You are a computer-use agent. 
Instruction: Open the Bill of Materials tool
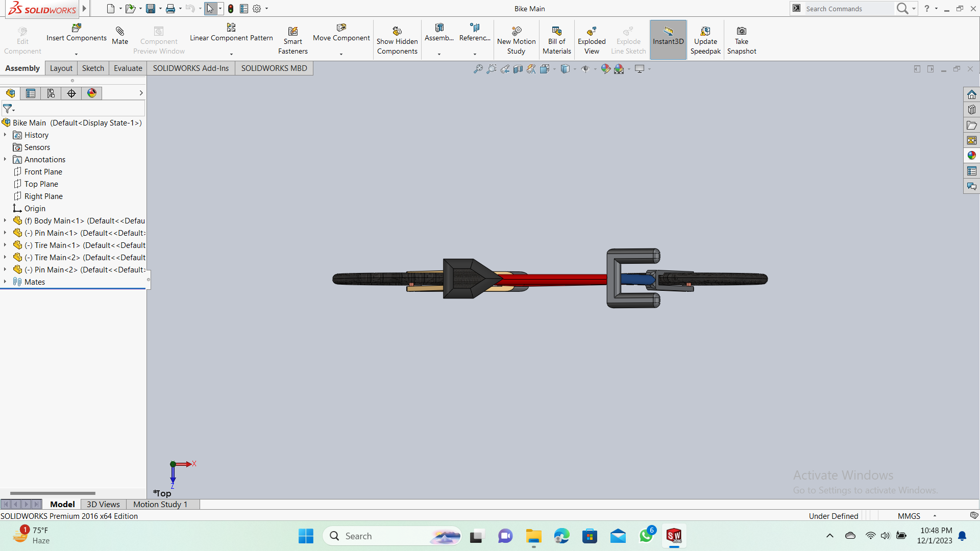pyautogui.click(x=557, y=41)
